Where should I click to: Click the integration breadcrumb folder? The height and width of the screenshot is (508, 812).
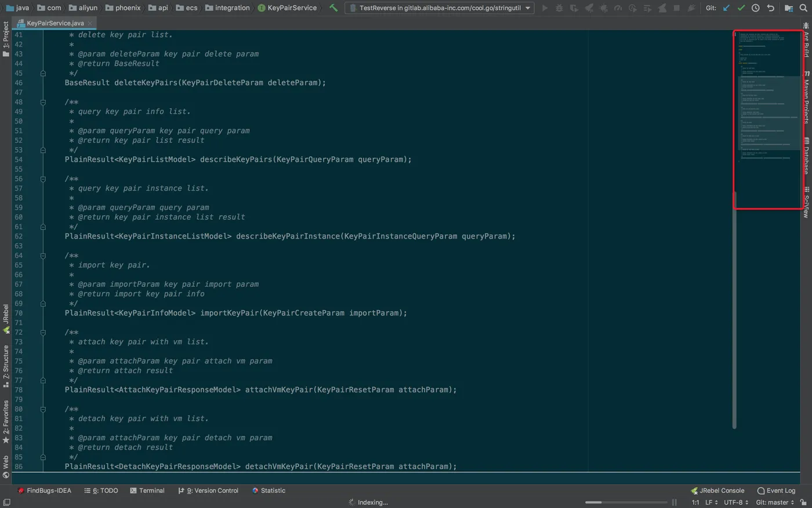[x=227, y=8]
